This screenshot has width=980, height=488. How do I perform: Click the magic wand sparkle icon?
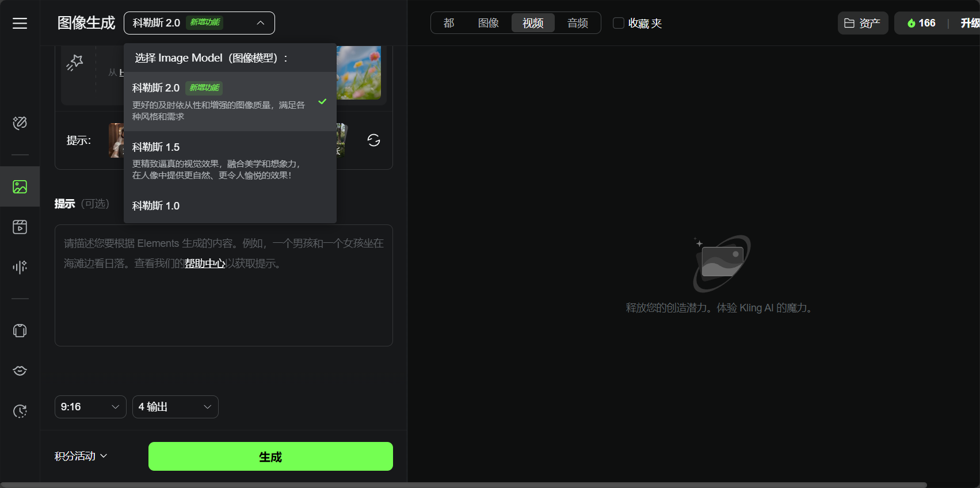(75, 63)
